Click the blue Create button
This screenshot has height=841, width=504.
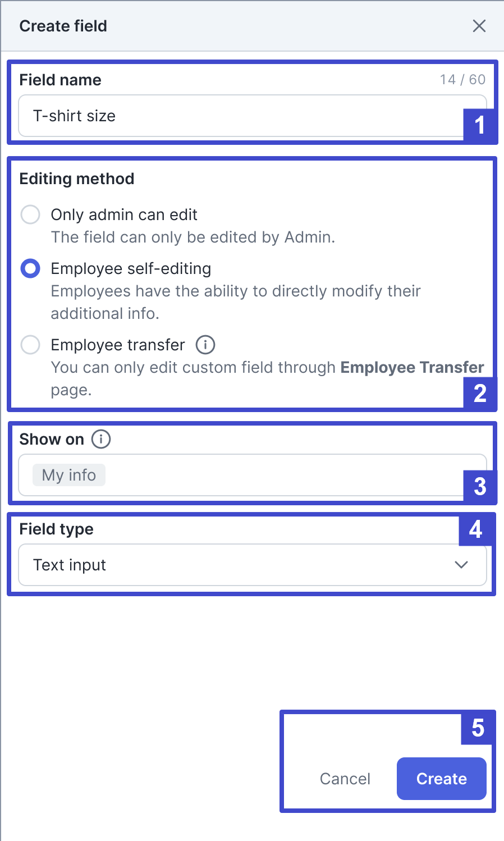pos(441,779)
